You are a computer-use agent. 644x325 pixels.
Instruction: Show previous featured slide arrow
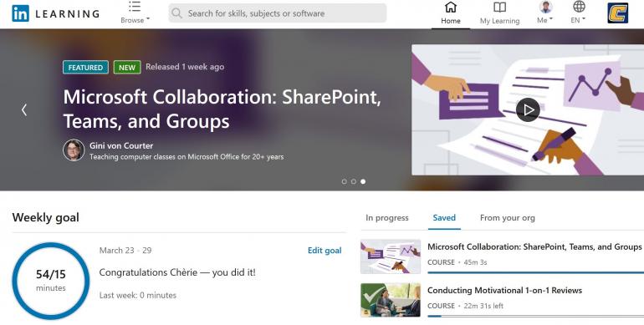pyautogui.click(x=24, y=109)
